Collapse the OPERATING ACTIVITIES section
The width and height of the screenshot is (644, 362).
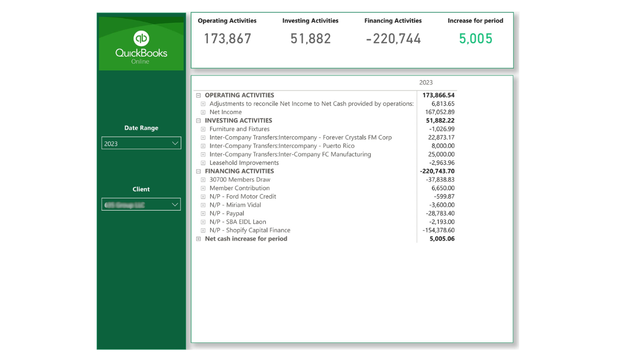click(198, 95)
